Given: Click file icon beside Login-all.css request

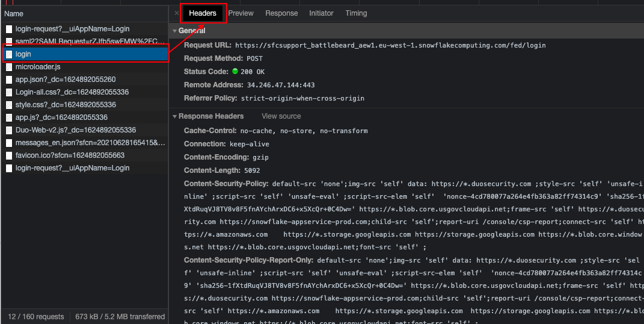Looking at the screenshot, I should tap(9, 92).
